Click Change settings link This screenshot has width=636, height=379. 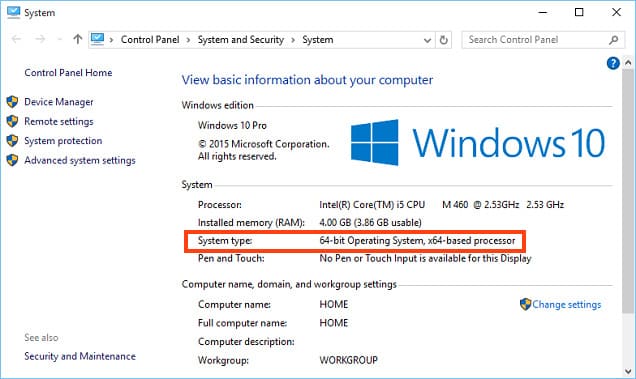pos(567,304)
